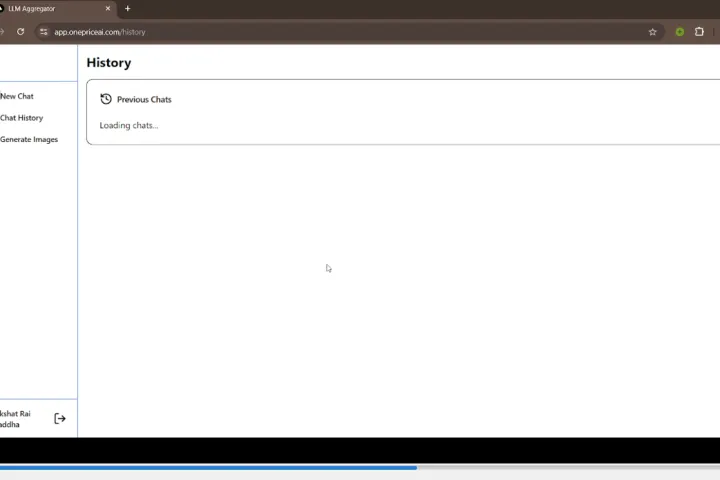This screenshot has width=720, height=480.
Task: Click the unplayed portion of progress bar
Action: [570, 467]
